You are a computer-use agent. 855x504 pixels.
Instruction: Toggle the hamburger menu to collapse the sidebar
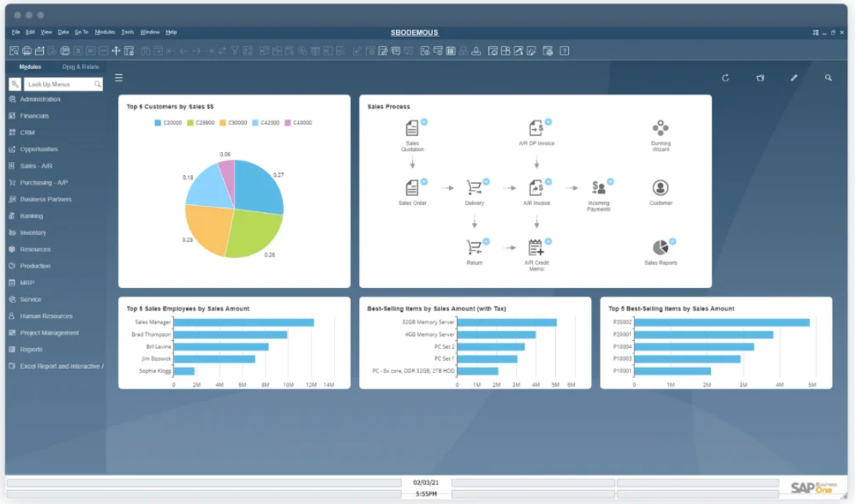(119, 78)
